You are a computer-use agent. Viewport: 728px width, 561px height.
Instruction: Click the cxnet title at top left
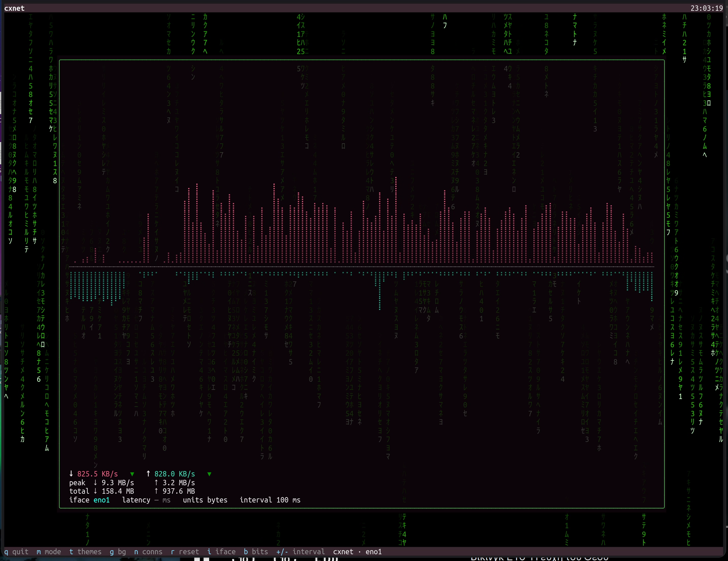(14, 8)
